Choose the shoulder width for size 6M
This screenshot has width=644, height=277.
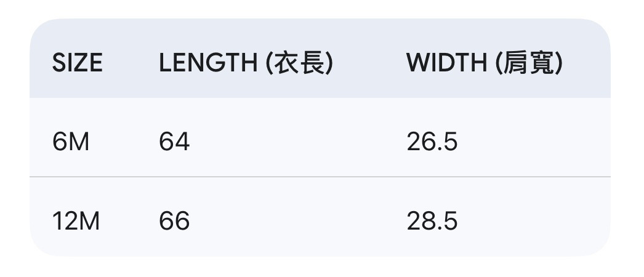pos(432,142)
